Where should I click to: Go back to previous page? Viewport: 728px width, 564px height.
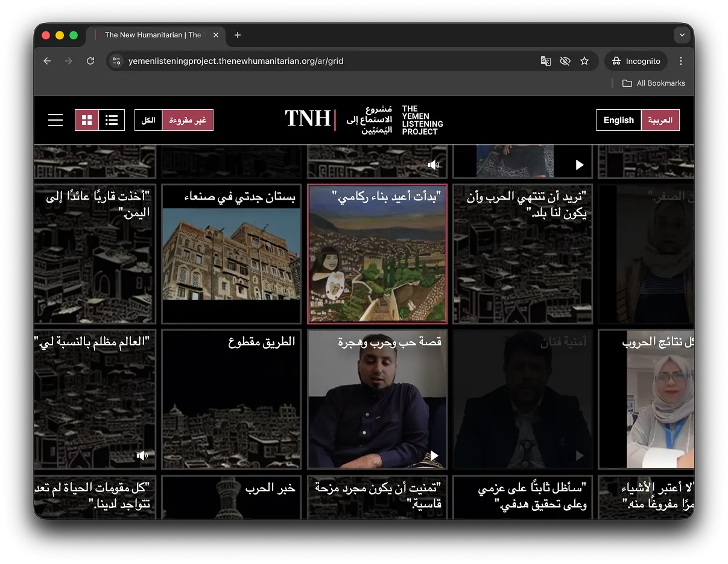47,61
